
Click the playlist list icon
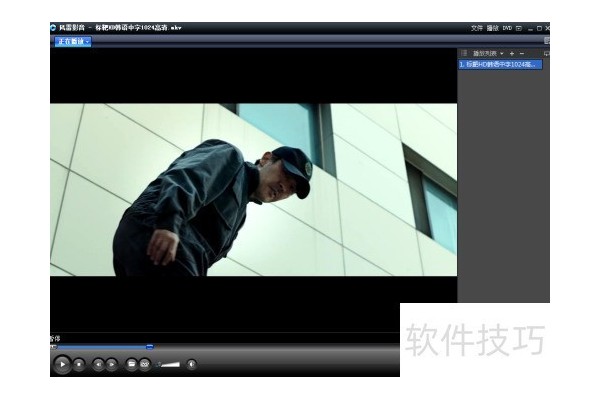tap(464, 53)
